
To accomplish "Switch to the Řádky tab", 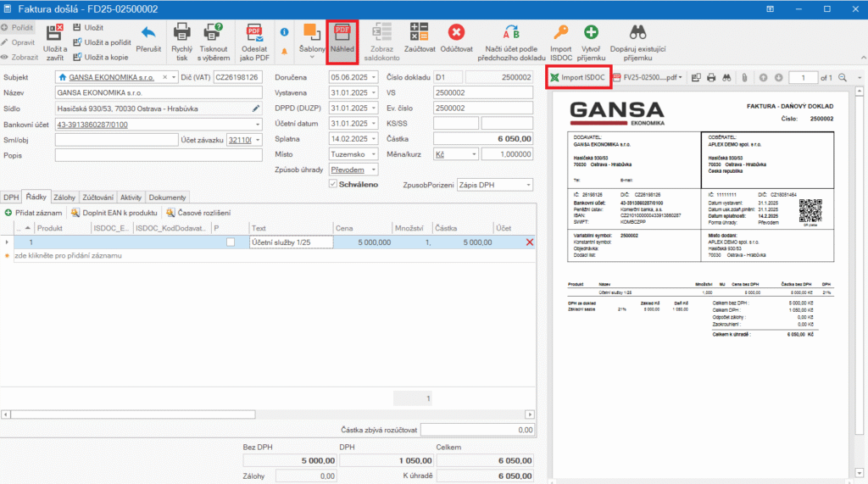I will (36, 197).
